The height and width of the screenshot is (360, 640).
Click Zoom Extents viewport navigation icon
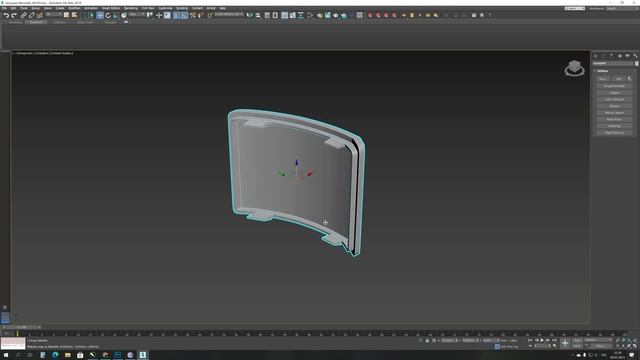[x=629, y=340]
